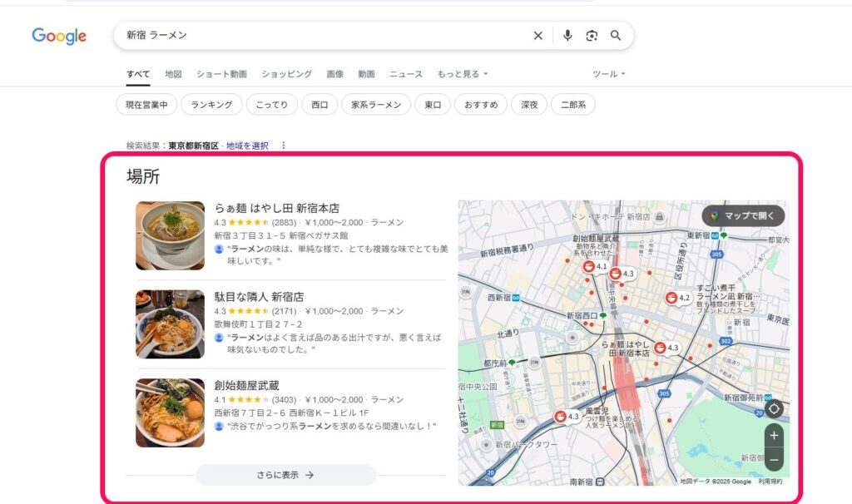Zoom in the map with plus button
The width and height of the screenshot is (852, 504).
775,436
